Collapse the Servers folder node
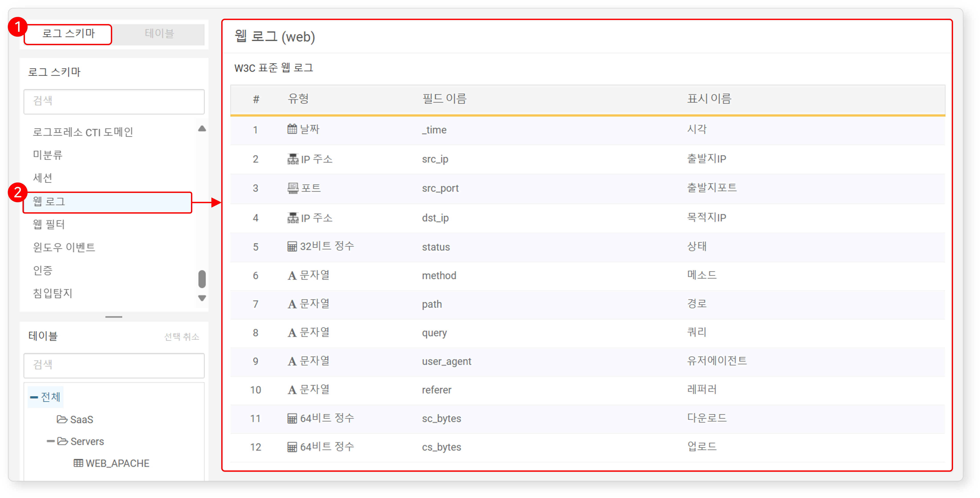The width and height of the screenshot is (980, 498). coord(51,442)
